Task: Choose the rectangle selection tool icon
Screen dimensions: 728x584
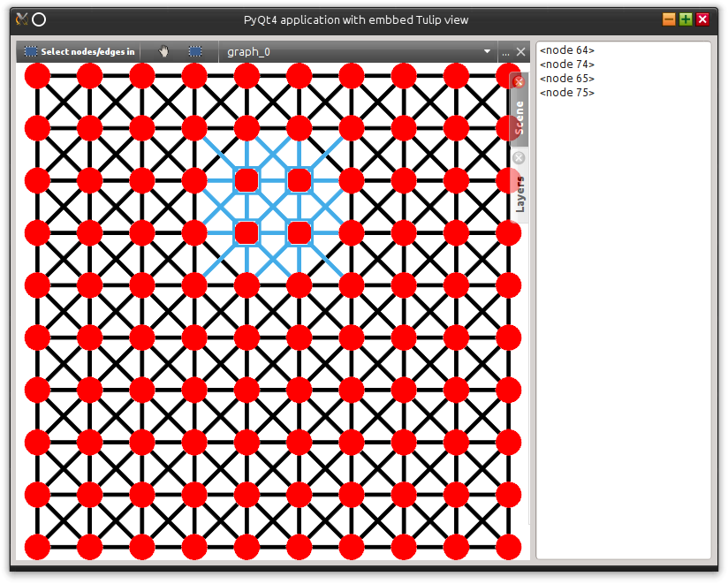Action: (195, 52)
